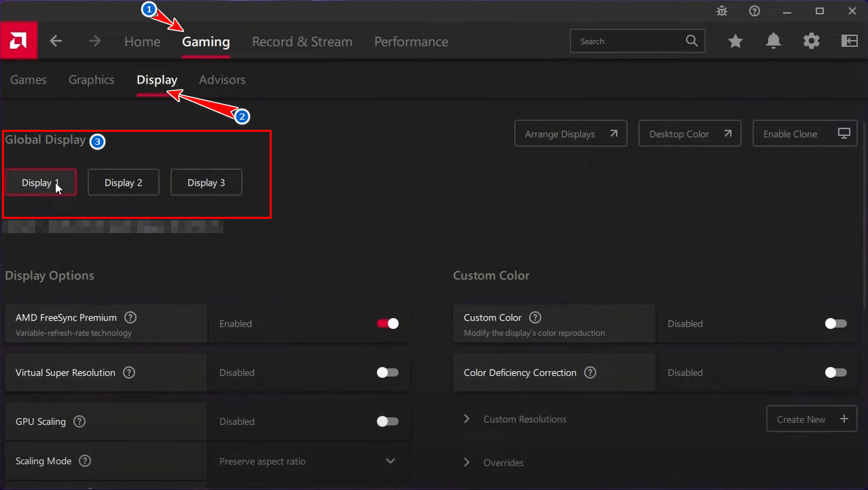Click the AMD logo icon
This screenshot has height=490, width=868.
pyautogui.click(x=18, y=41)
